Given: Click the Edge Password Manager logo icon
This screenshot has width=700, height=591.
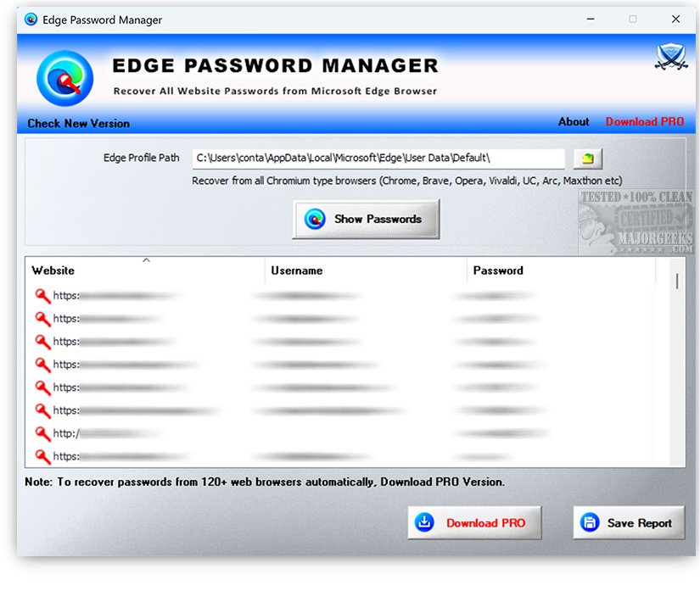Looking at the screenshot, I should pos(65,79).
